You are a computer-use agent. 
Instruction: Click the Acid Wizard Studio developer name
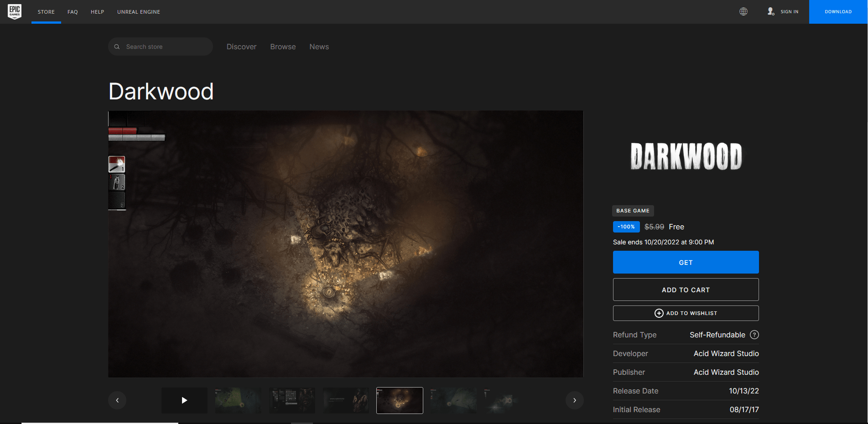(x=726, y=353)
